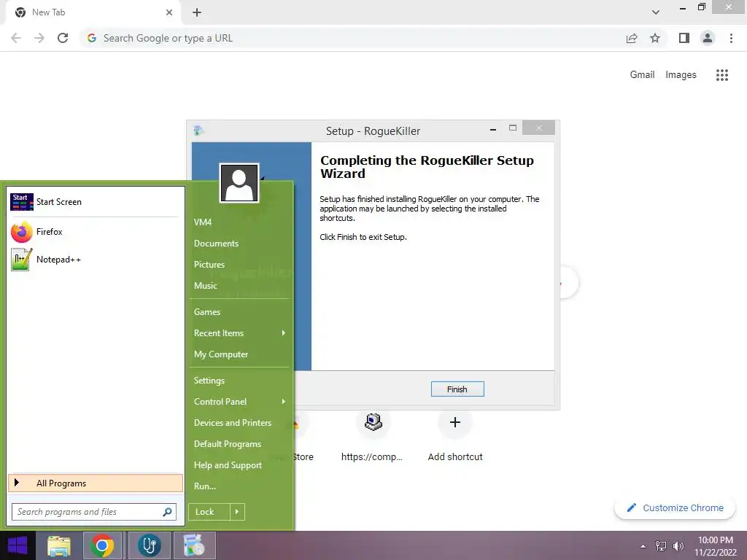This screenshot has height=560, width=747.
Task: Close the New Tab tab
Action: tap(169, 12)
